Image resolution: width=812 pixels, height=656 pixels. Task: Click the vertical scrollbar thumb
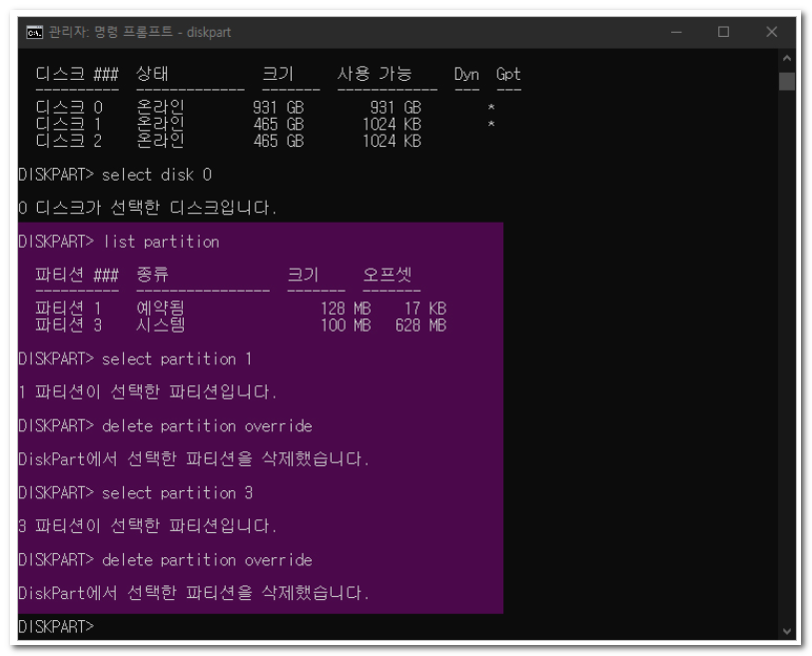787,81
